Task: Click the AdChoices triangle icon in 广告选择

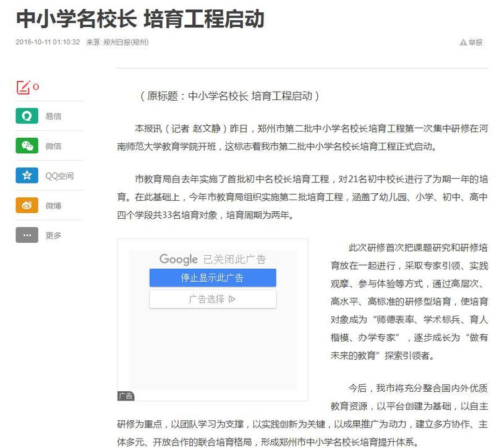Action: (x=232, y=299)
